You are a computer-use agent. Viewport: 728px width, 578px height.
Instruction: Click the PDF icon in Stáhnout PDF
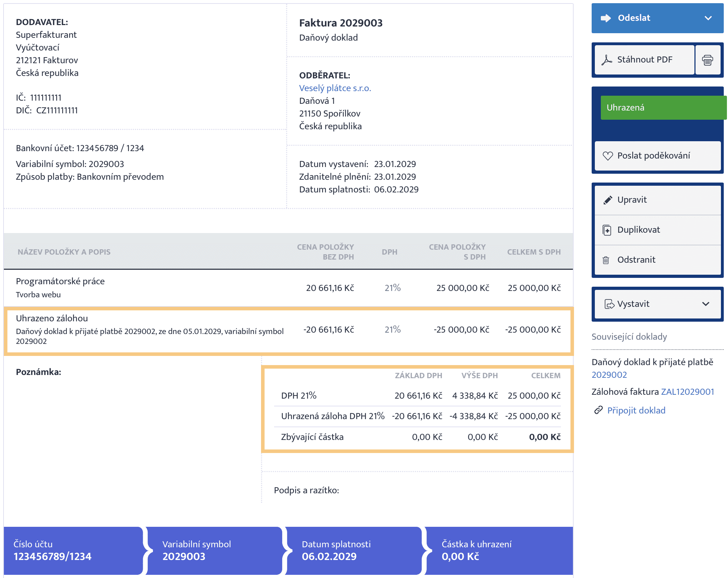(x=606, y=60)
